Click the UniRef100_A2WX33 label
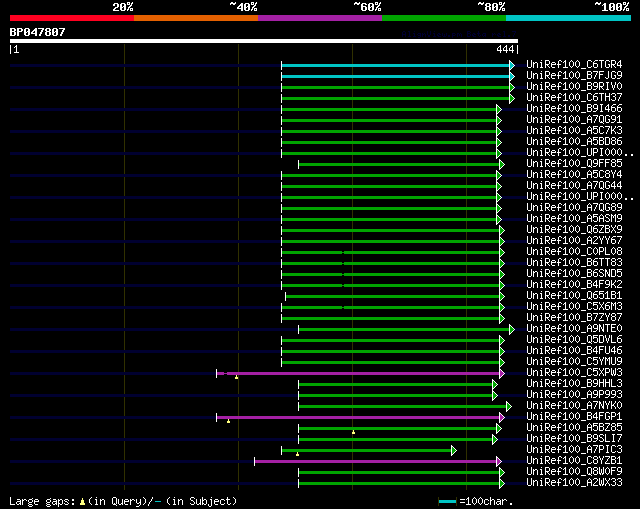Screen dimensions: 640x509 (x=574, y=483)
